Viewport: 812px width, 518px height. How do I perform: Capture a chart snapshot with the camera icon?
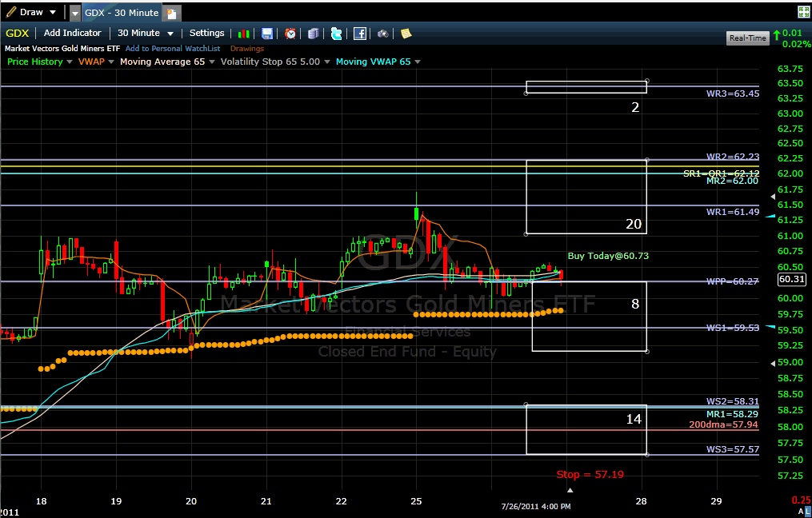pyautogui.click(x=382, y=34)
